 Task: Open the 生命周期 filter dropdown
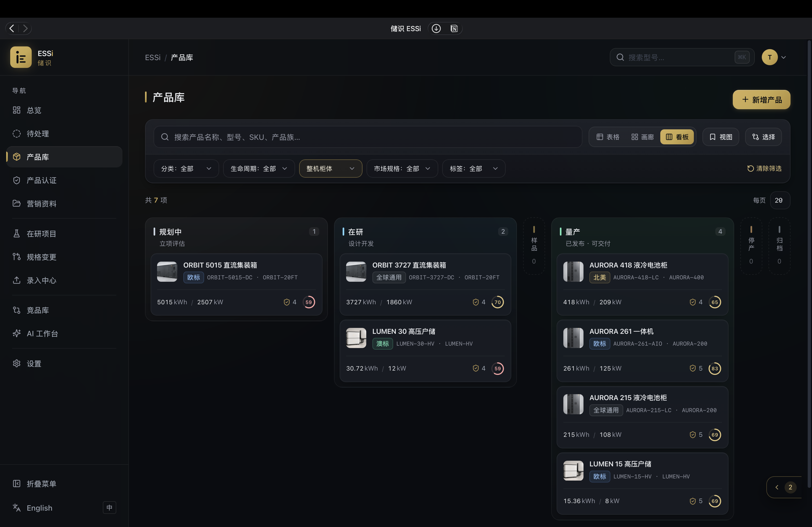pyautogui.click(x=259, y=169)
